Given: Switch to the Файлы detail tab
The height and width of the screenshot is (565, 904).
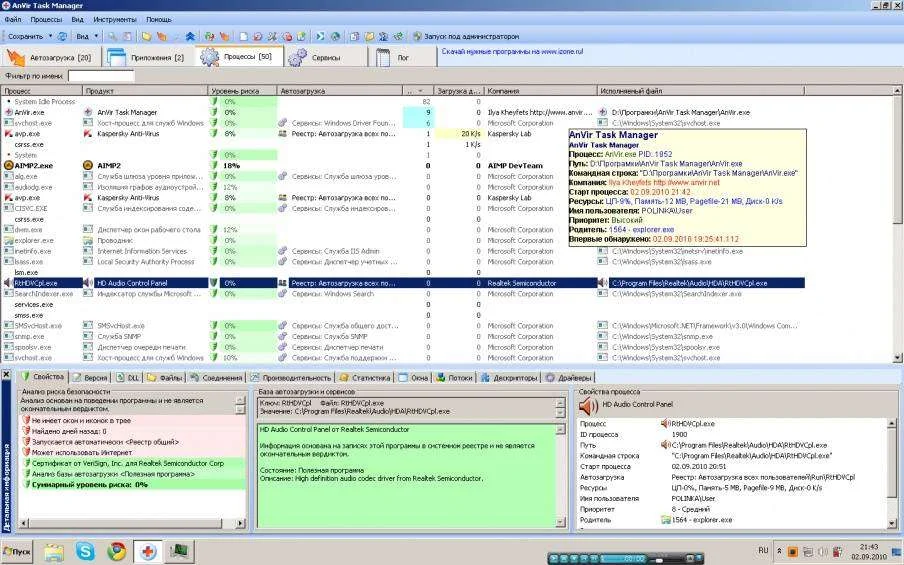Looking at the screenshot, I should coord(165,378).
